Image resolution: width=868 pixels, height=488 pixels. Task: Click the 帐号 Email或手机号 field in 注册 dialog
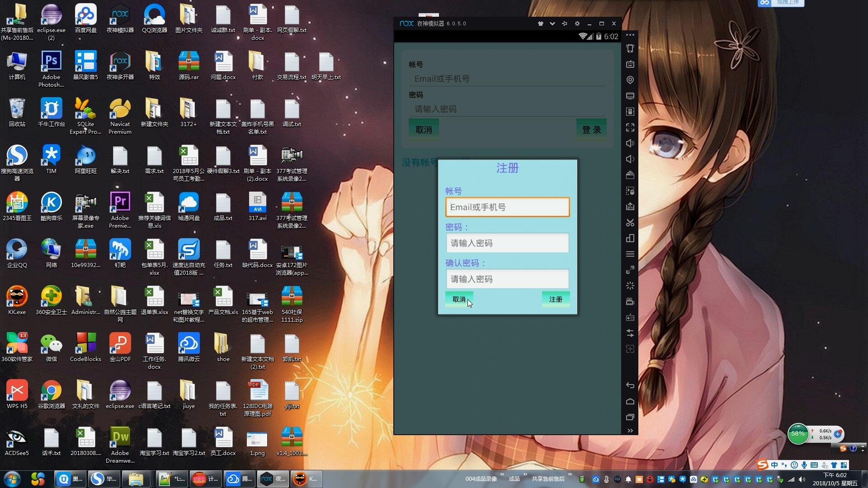(x=507, y=207)
